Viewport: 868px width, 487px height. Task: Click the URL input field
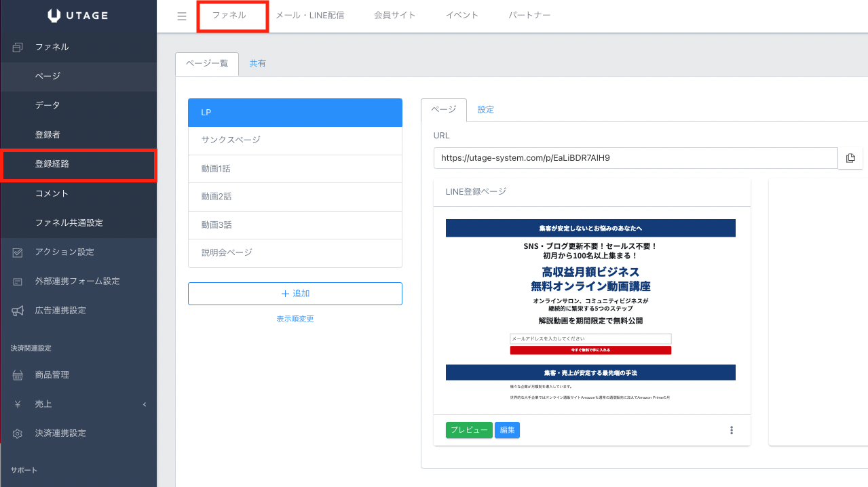pyautogui.click(x=635, y=158)
